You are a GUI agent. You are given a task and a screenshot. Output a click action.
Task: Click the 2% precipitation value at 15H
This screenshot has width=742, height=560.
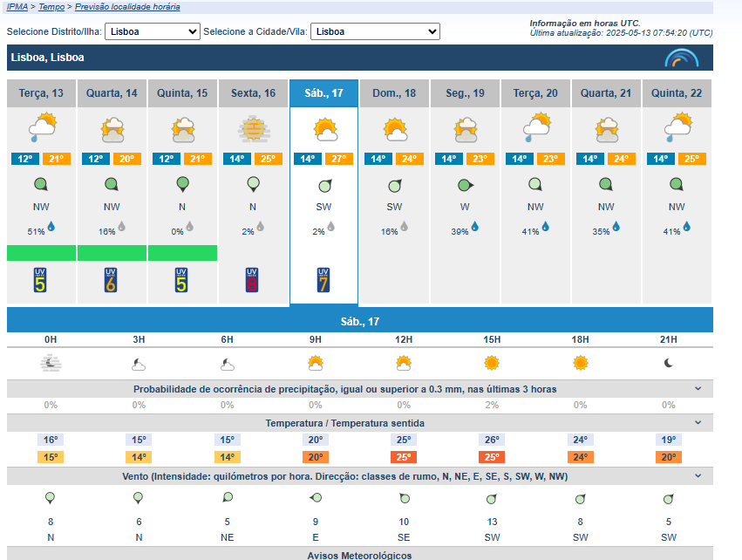(492, 405)
